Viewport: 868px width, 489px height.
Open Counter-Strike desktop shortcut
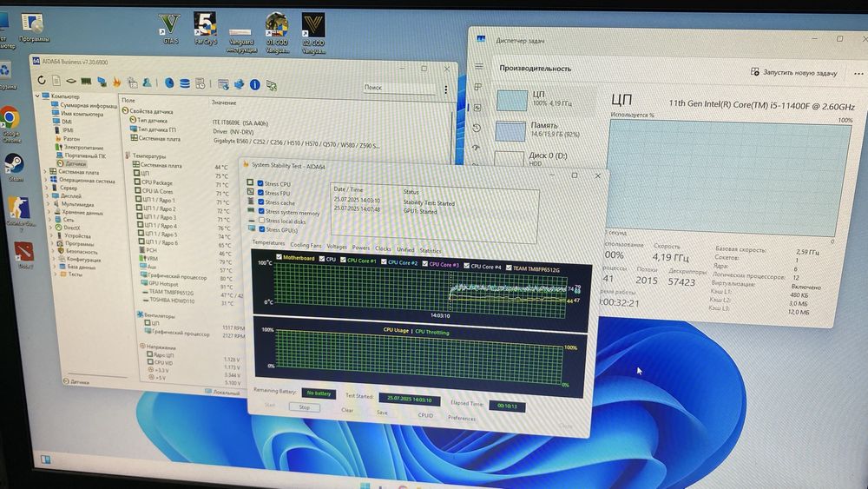coord(21,213)
